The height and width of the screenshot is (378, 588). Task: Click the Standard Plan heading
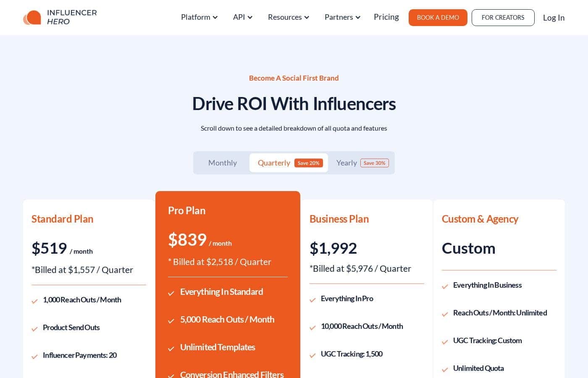tap(62, 219)
